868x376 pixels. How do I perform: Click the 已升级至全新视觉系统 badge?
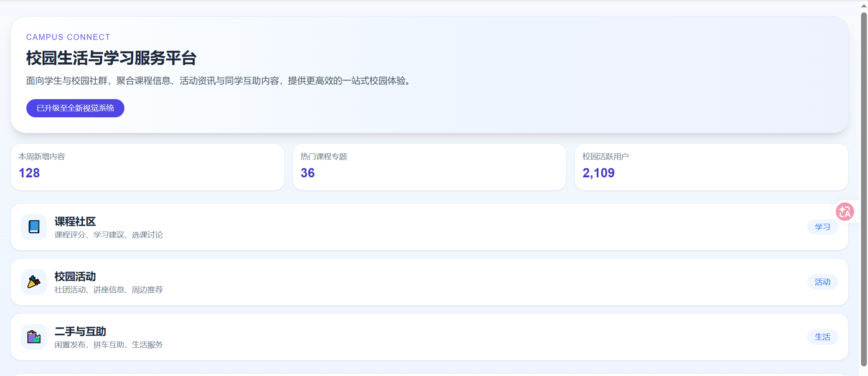[75, 108]
